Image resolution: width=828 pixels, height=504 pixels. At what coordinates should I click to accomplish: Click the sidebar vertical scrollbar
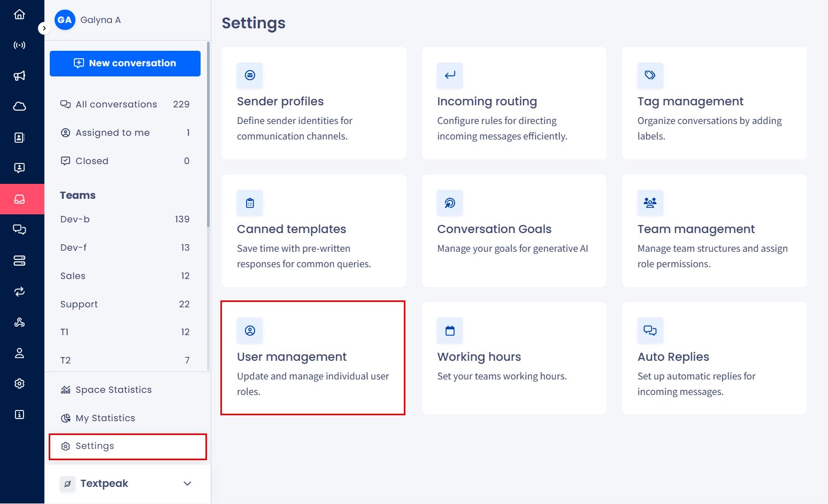coord(208,135)
